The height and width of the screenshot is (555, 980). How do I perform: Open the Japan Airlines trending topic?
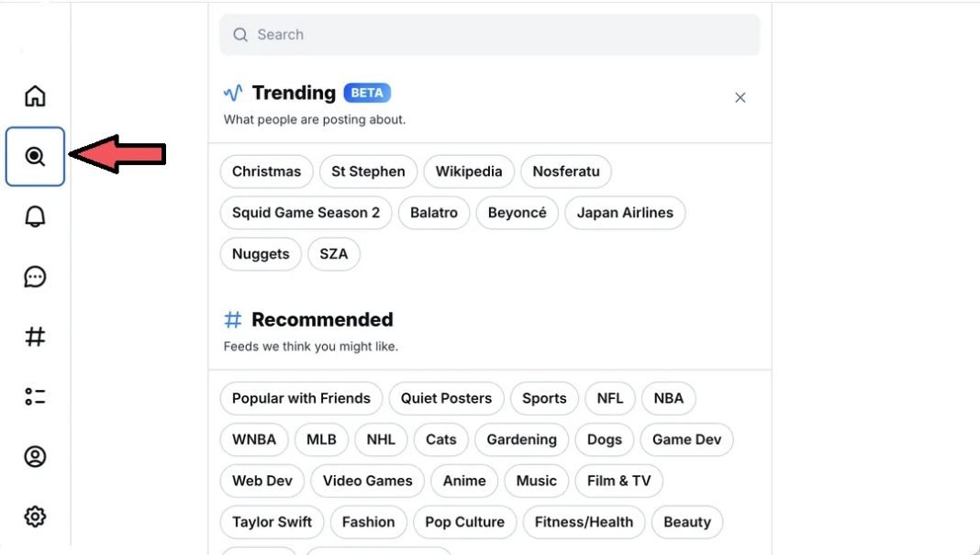625,213
